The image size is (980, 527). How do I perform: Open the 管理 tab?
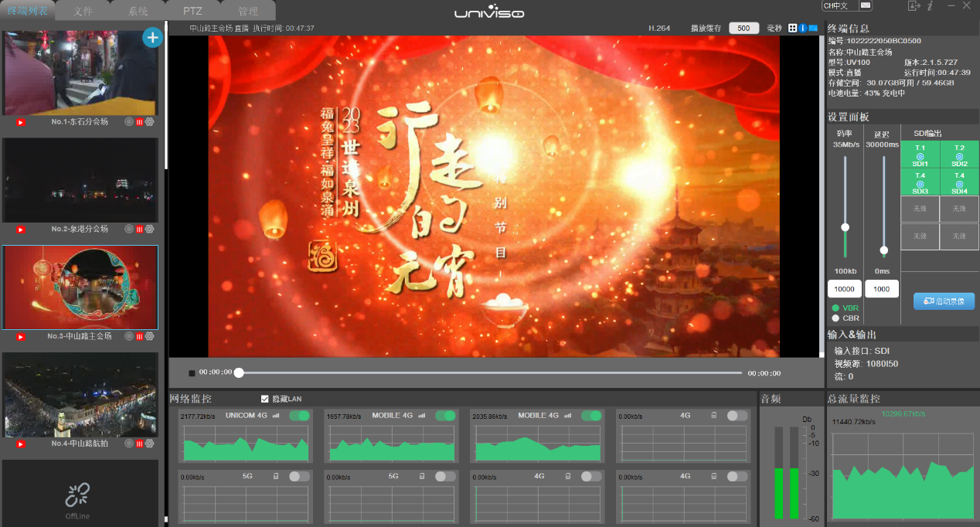pos(248,11)
